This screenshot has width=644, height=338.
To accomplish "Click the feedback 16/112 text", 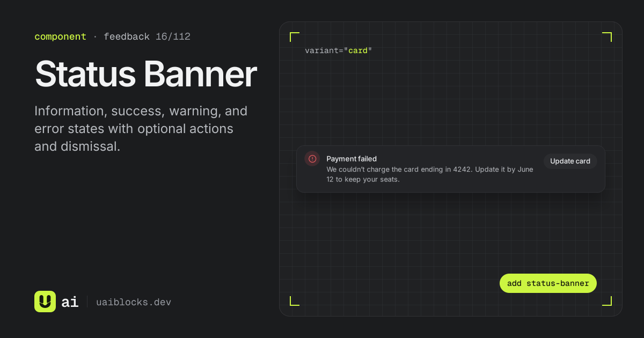I will coord(147,36).
